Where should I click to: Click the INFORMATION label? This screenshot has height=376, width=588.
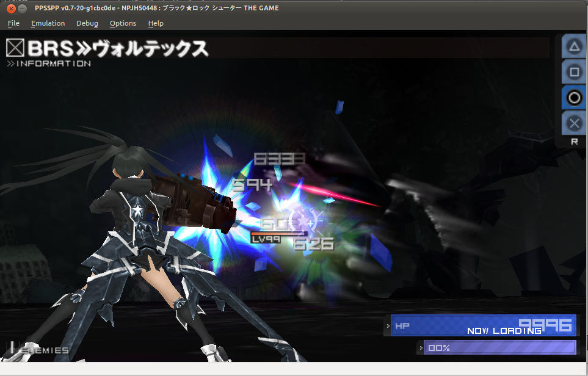pyautogui.click(x=49, y=63)
